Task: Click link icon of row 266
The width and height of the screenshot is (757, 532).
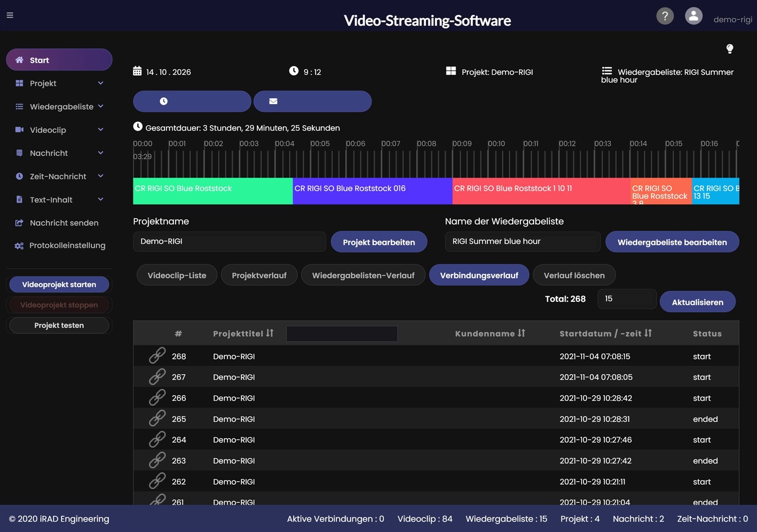Action: pos(157,397)
